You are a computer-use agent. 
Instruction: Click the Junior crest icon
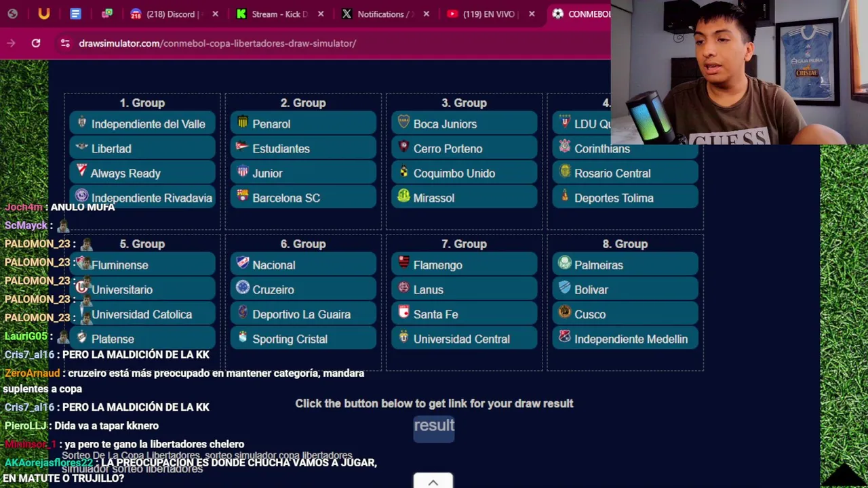click(243, 172)
